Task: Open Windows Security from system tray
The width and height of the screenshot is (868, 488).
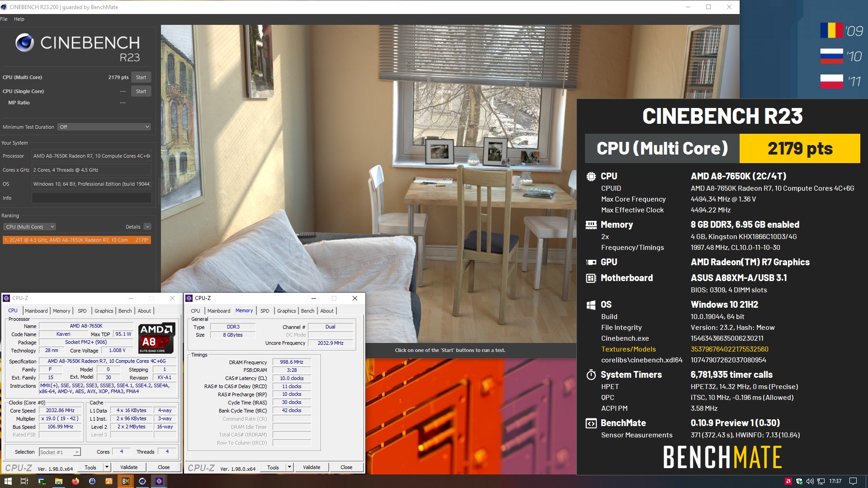Action: click(799, 481)
